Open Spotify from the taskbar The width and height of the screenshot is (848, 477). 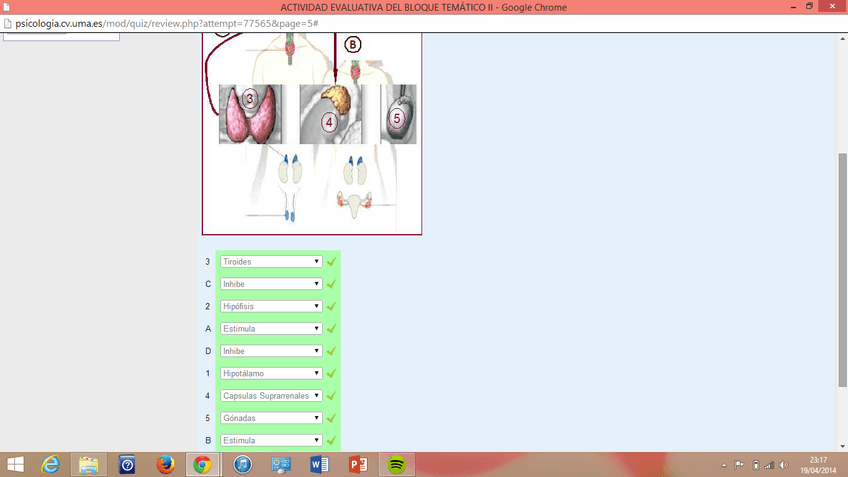[396, 465]
